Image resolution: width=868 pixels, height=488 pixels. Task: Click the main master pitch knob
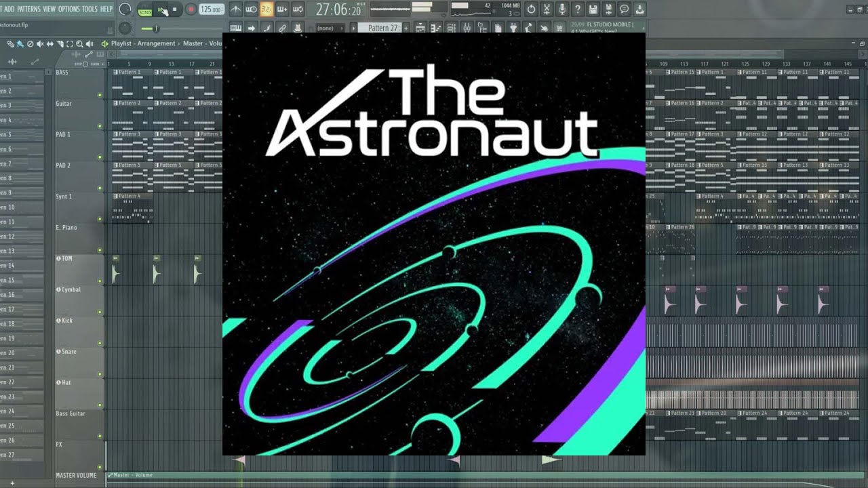click(x=125, y=28)
